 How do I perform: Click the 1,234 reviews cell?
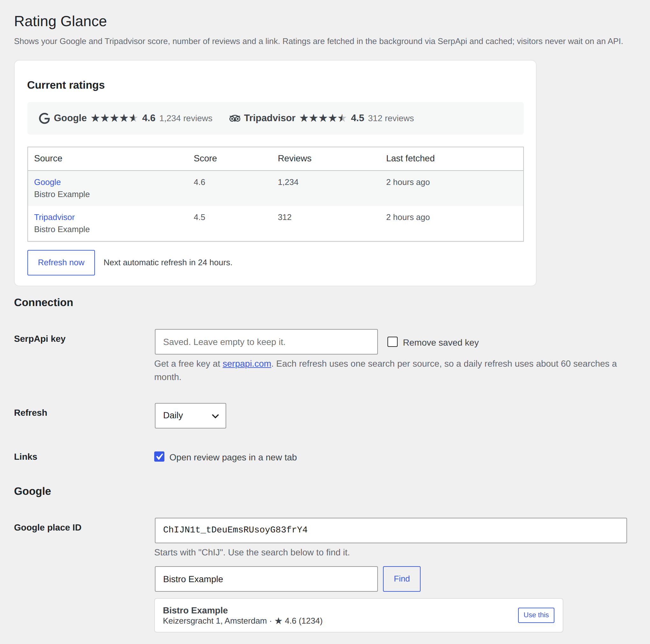288,182
